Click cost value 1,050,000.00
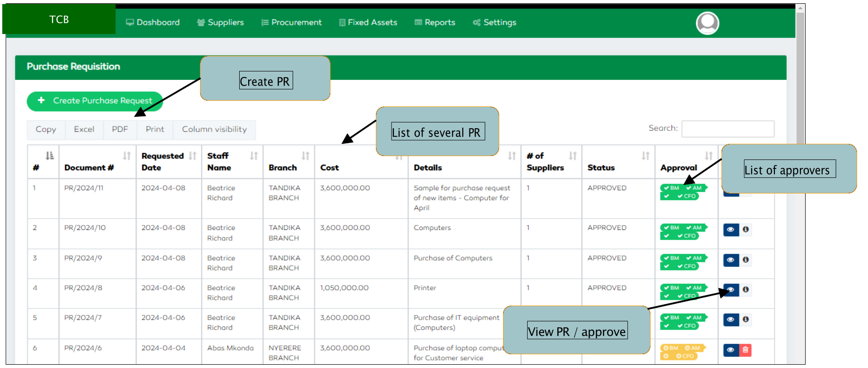The image size is (868, 368). [x=344, y=288]
